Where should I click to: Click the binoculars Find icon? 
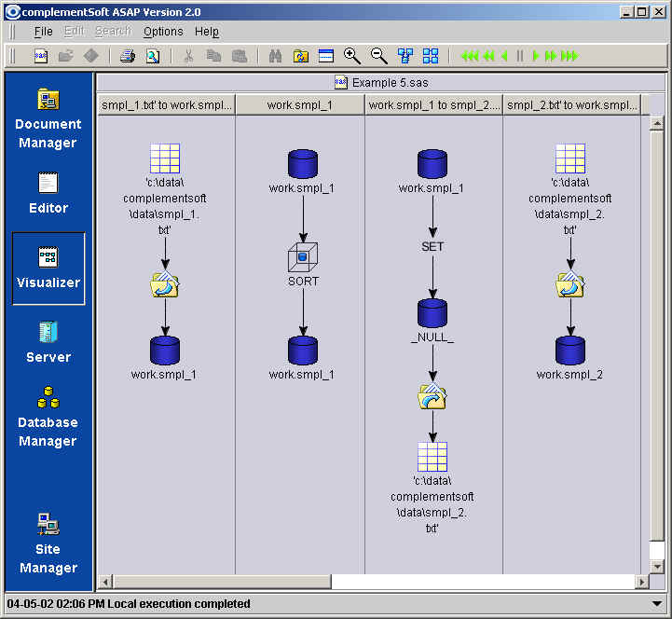275,56
